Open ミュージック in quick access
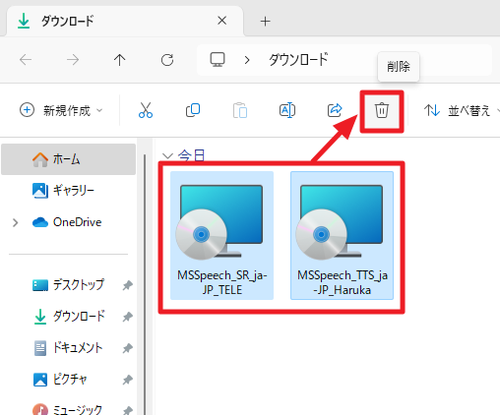 (68, 409)
